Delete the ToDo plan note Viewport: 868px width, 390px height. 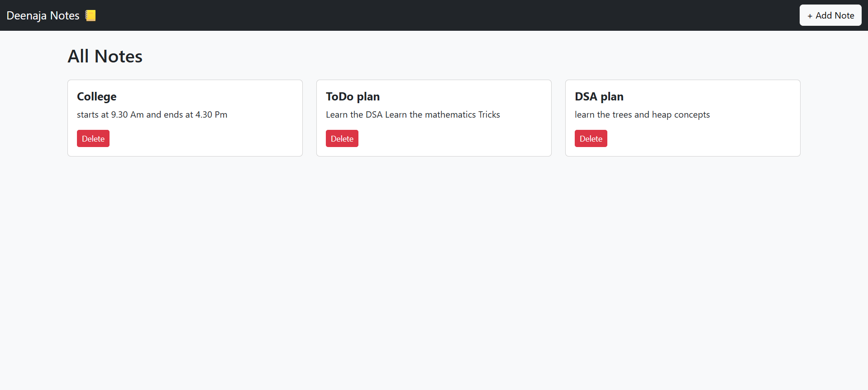pos(342,138)
